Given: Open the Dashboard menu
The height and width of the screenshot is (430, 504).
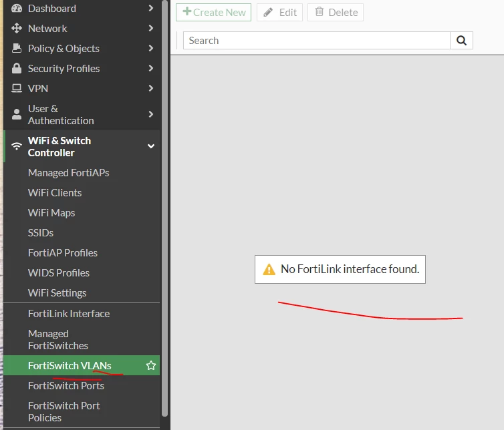Looking at the screenshot, I should click(x=82, y=9).
